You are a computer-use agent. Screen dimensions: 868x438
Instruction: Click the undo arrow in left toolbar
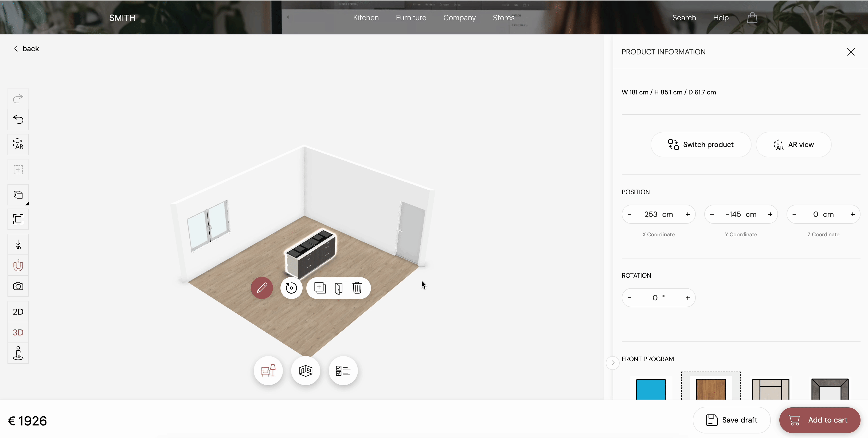[18, 120]
